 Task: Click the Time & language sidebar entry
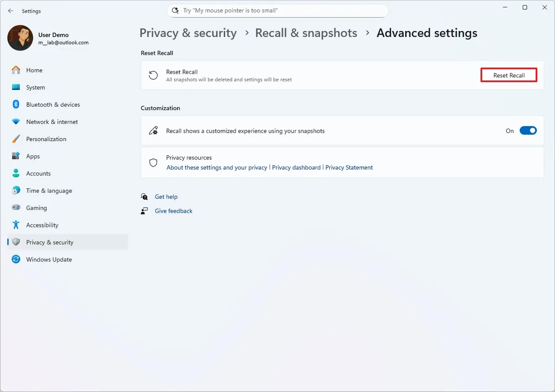49,190
